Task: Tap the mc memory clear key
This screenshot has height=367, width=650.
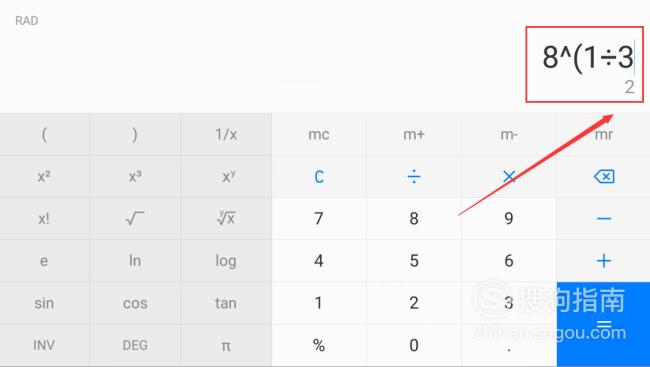Action: coord(319,134)
